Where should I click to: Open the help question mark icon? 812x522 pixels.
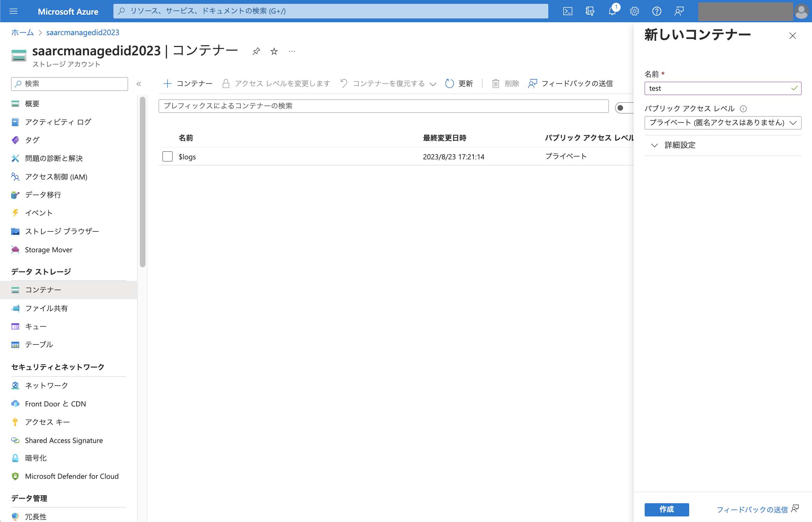(x=656, y=11)
